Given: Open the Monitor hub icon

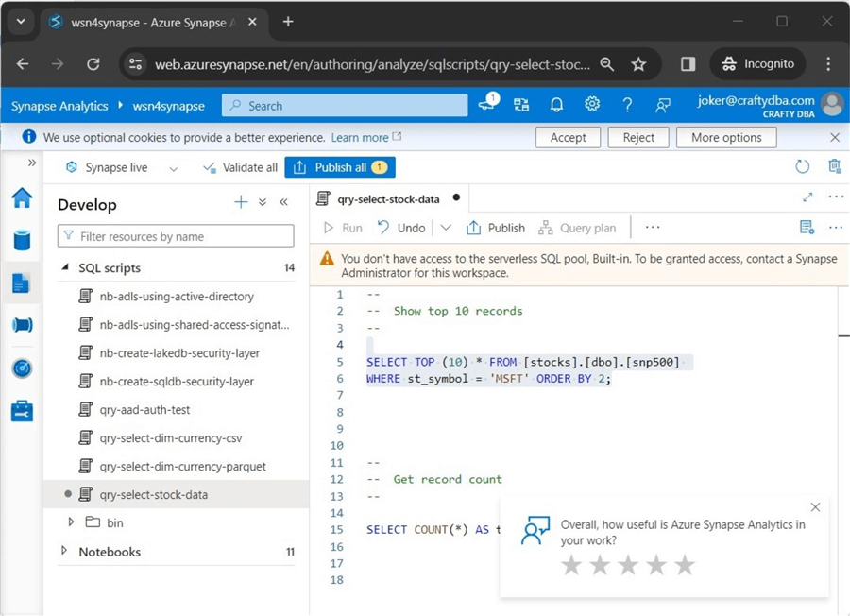Looking at the screenshot, I should (x=22, y=368).
